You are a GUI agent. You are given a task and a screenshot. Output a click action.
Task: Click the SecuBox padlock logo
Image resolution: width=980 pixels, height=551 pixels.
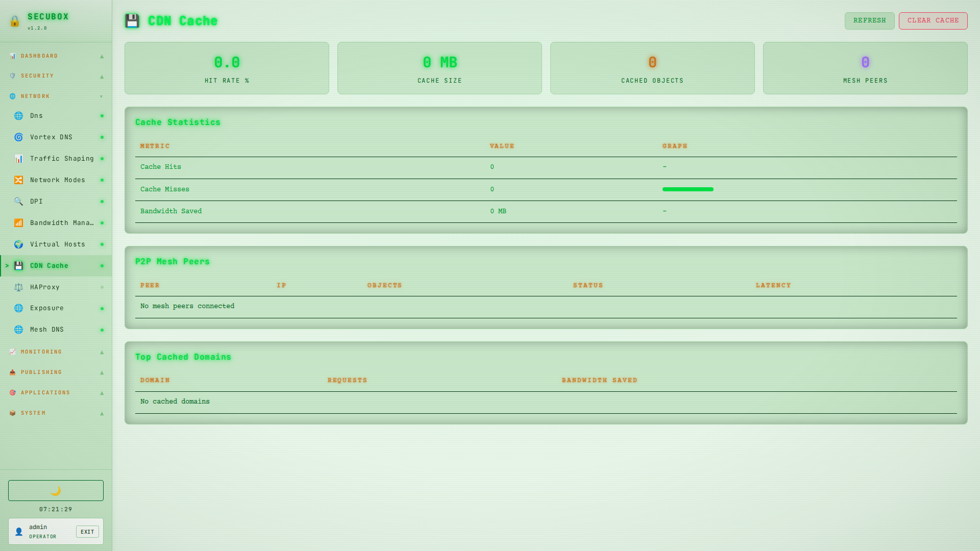coord(15,21)
